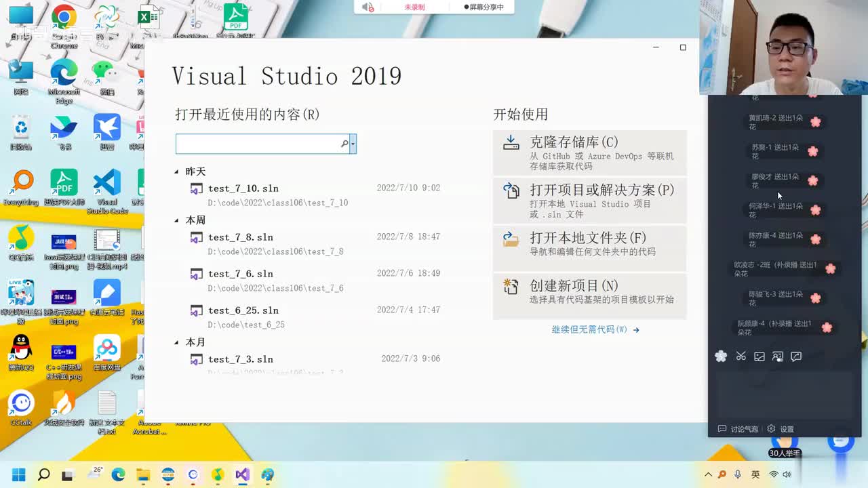Open Google Chrome desktop shortcut
The width and height of the screenshot is (868, 488).
click(64, 26)
